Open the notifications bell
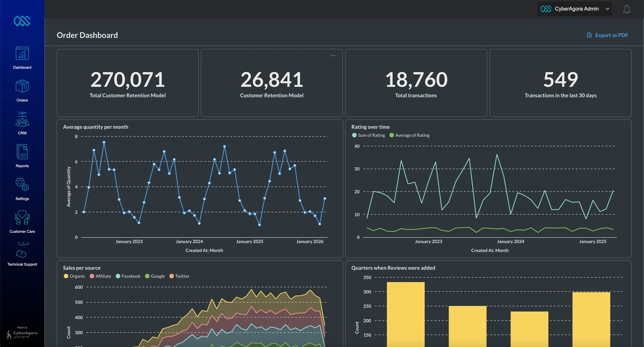The image size is (644, 347). point(627,9)
